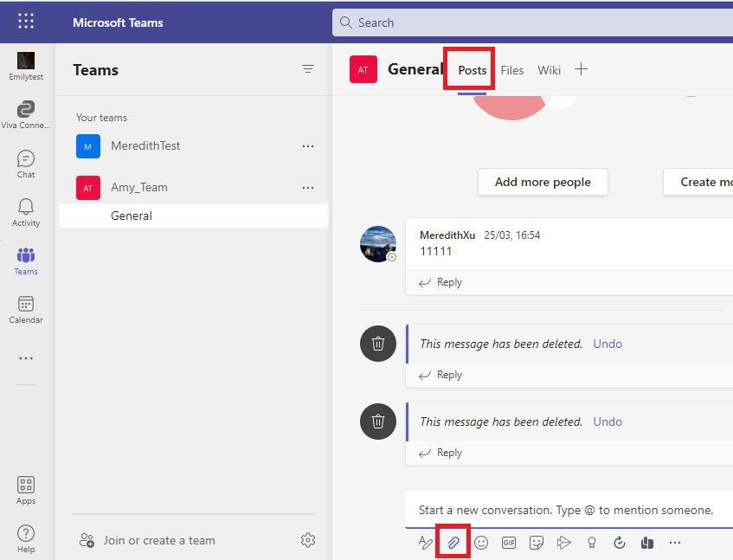Switch to the Files tab

coord(511,70)
